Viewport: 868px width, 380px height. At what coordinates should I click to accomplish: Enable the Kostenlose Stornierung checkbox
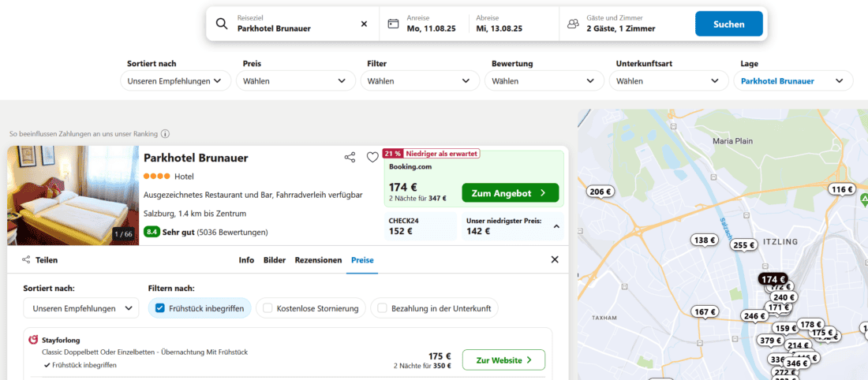pos(268,308)
